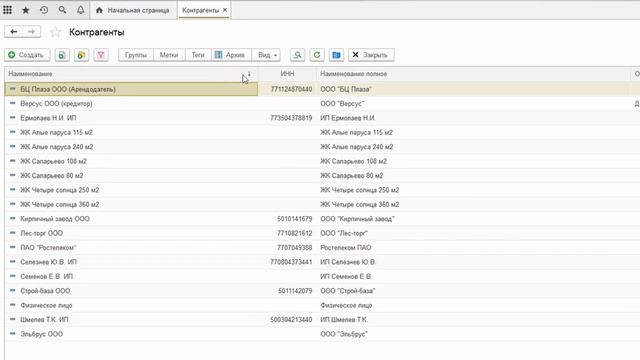Click the ИНН column header
Screen dimensions: 640x360
287,74
